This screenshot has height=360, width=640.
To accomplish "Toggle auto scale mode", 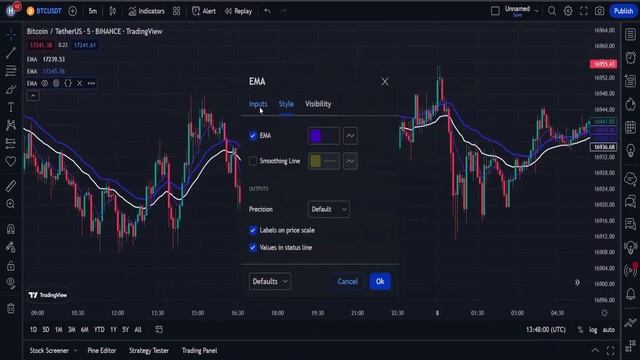I will point(609,330).
